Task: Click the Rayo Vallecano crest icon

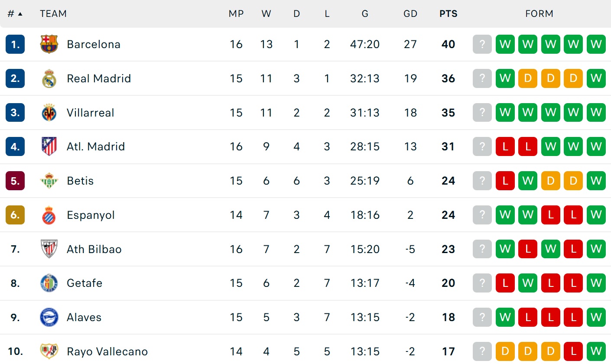Action: coord(49,351)
